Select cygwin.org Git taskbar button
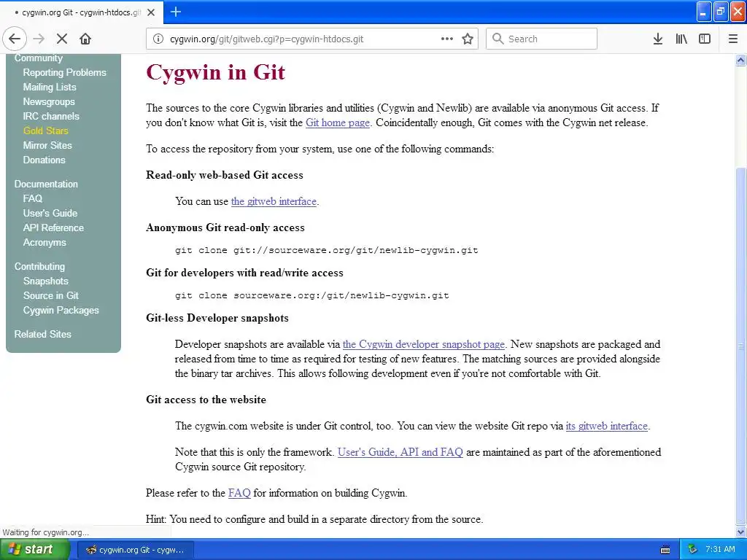This screenshot has width=747, height=560. click(x=135, y=550)
